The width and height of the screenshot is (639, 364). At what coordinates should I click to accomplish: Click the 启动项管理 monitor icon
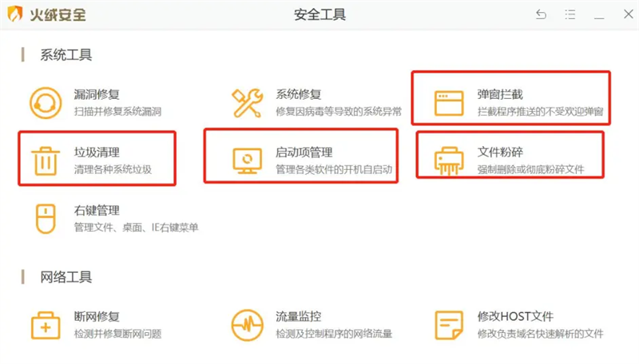click(x=247, y=161)
